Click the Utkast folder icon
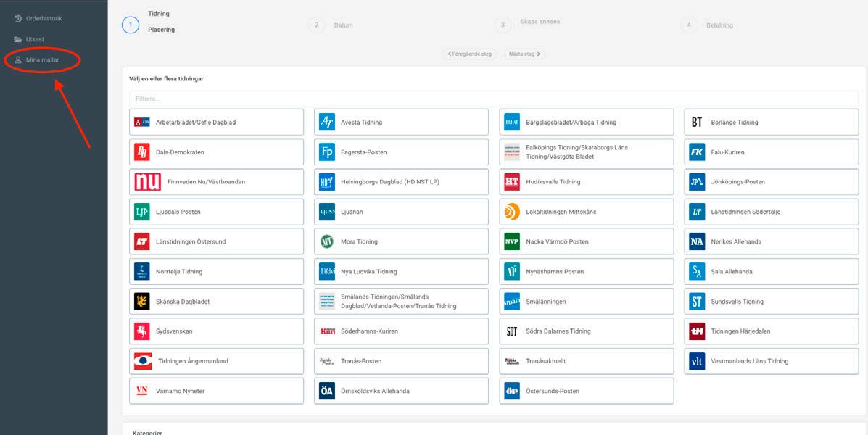 pos(17,39)
